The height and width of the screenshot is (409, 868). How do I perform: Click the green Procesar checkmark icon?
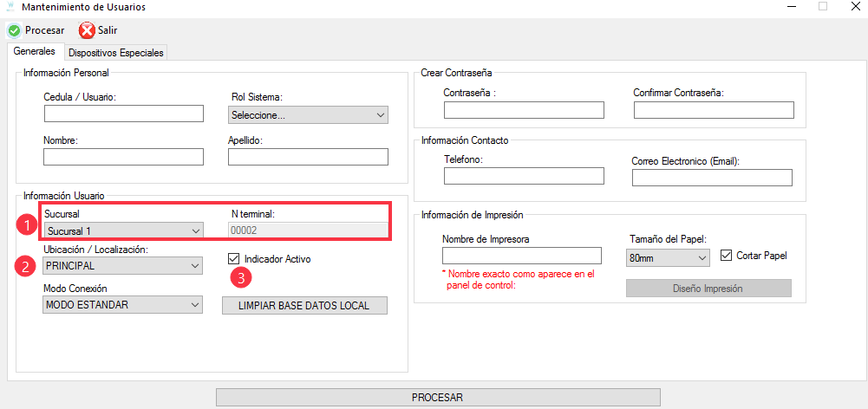pyautogui.click(x=14, y=31)
